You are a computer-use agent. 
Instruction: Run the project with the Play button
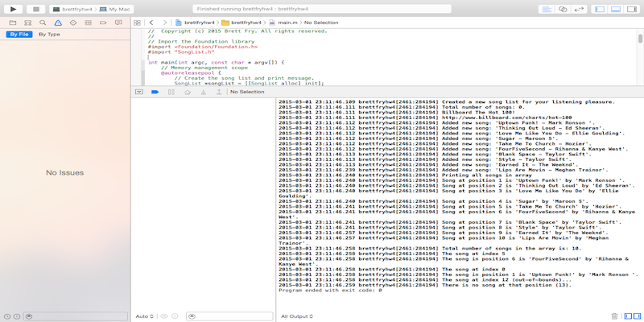[x=13, y=9]
